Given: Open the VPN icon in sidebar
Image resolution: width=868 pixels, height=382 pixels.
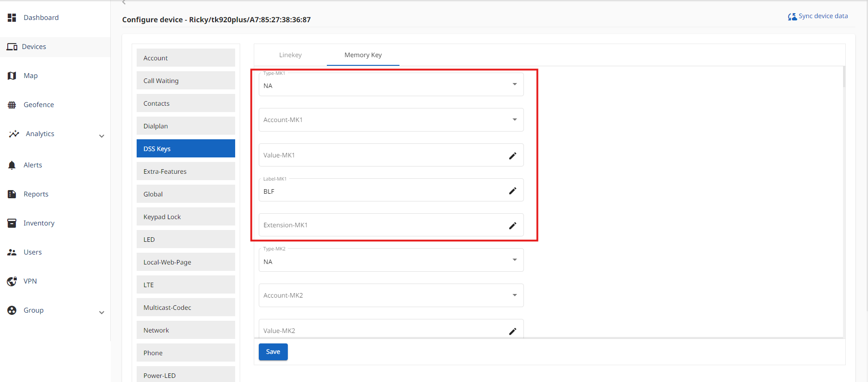Looking at the screenshot, I should pos(12,281).
